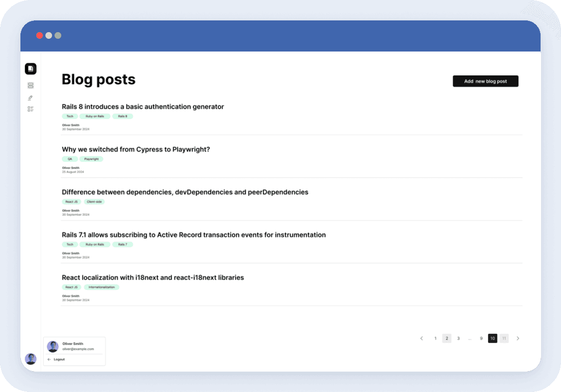Go to previous page with left chevron
The height and width of the screenshot is (392, 561).
point(422,338)
